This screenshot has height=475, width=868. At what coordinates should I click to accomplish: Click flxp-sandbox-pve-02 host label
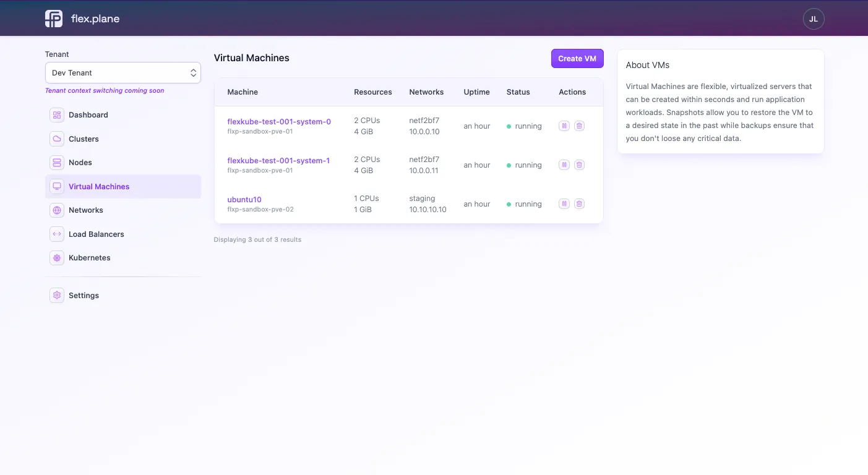click(260, 210)
